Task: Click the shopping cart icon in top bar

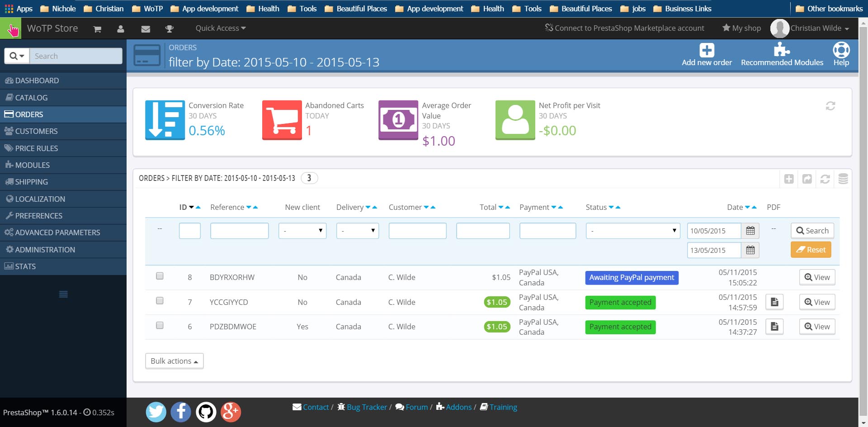Action: (x=97, y=29)
